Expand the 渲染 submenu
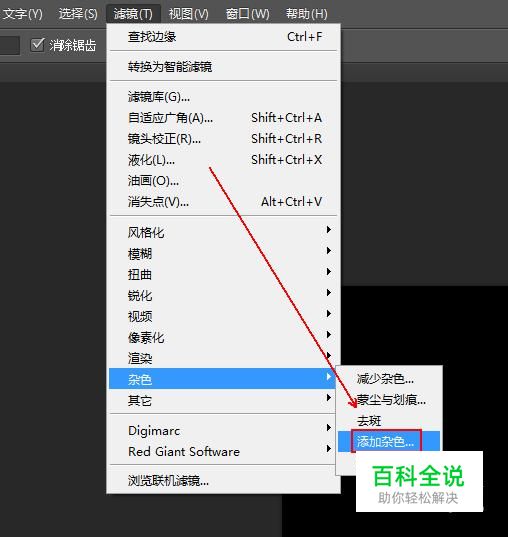Screen dimensions: 508x537 tap(223, 358)
